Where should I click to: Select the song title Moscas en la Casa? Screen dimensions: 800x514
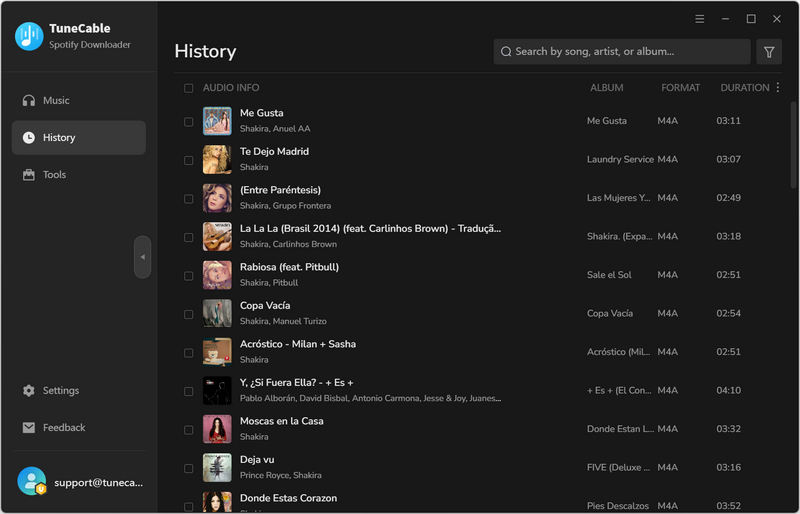pyautogui.click(x=282, y=421)
